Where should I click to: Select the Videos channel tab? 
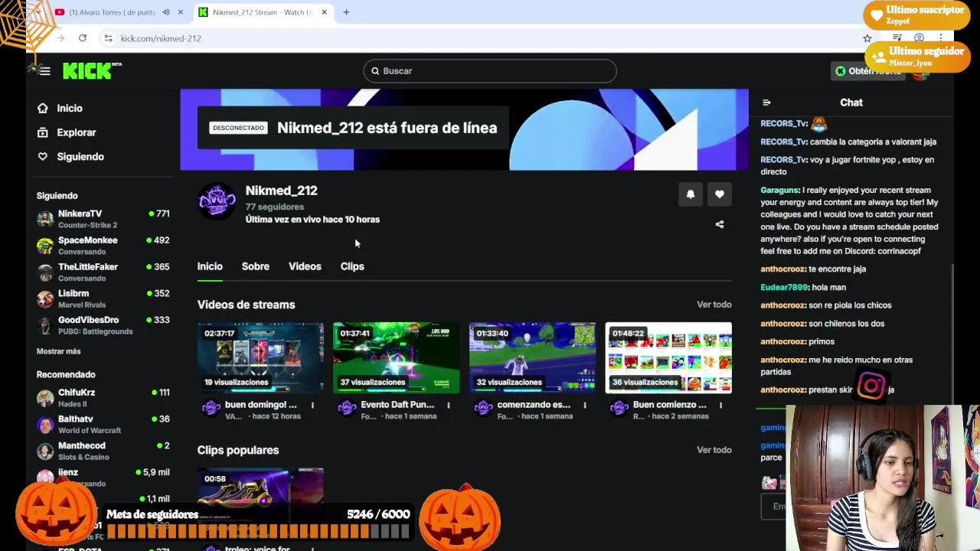click(305, 266)
